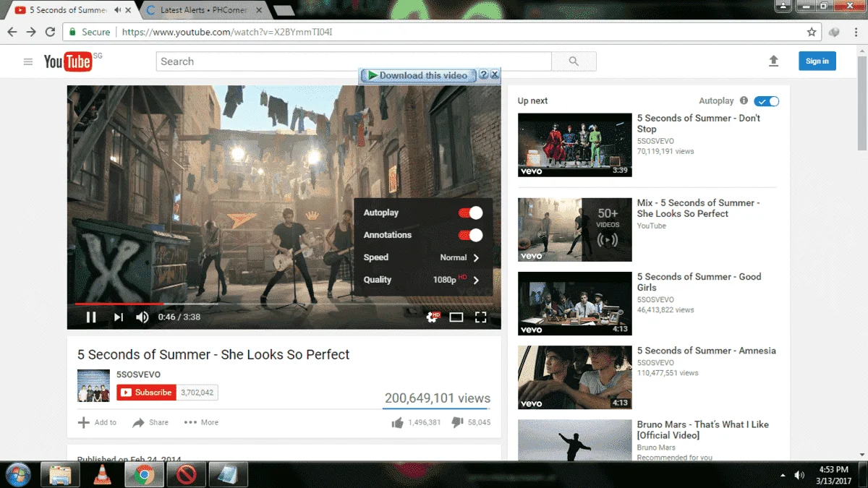Click Download this video button
This screenshot has width=868, height=488.
(418, 75)
